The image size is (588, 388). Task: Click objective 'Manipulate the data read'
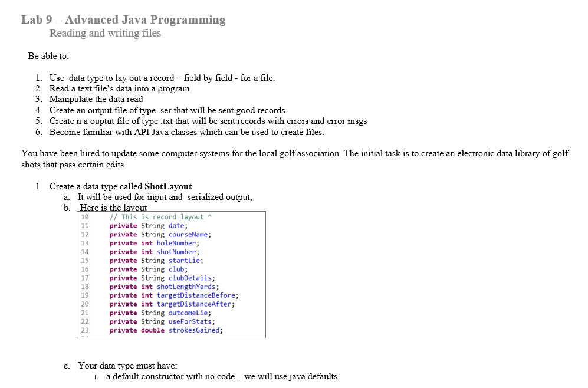96,99
